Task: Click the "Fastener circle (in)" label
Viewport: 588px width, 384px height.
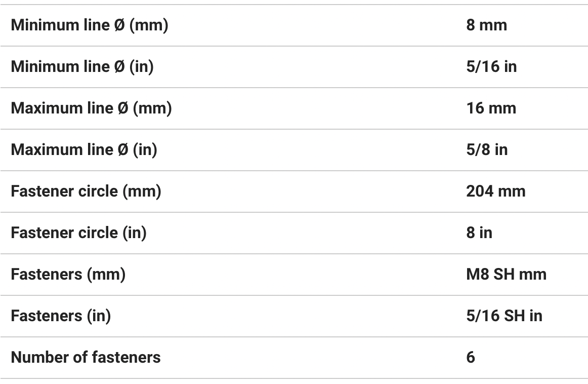Action: [x=78, y=233]
